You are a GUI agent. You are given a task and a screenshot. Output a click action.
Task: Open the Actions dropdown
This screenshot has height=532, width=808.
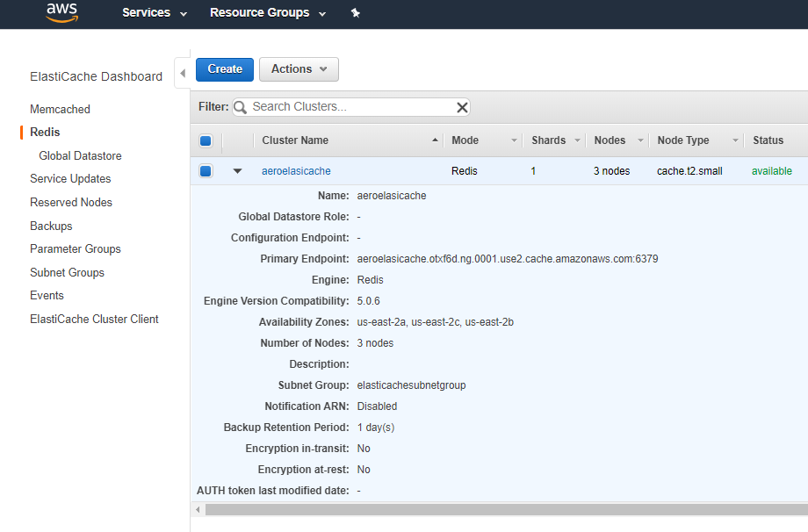(299, 69)
